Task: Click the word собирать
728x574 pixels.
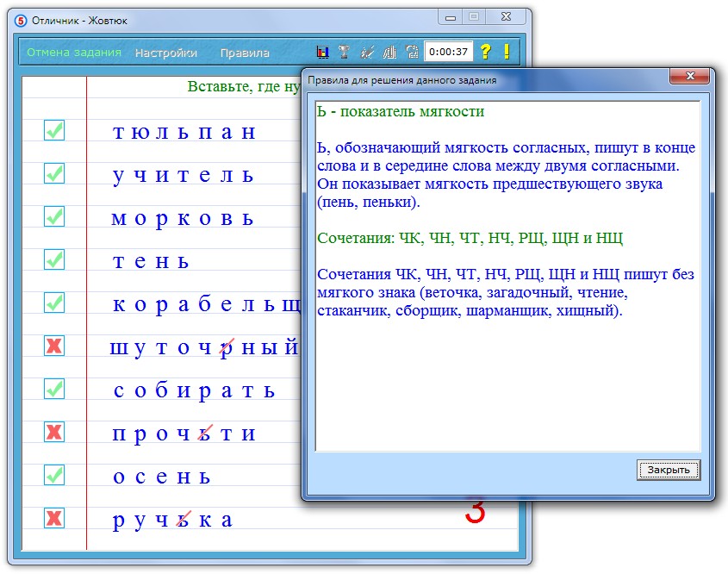Action: 194,391
